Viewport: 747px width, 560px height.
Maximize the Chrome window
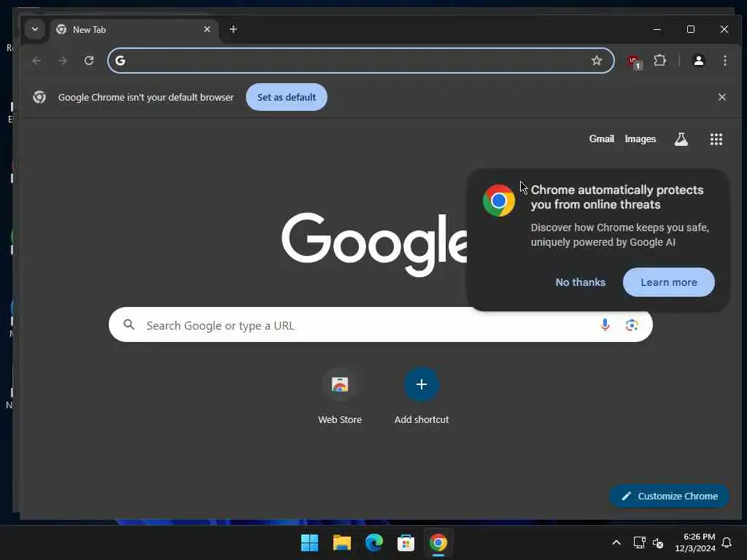691,29
